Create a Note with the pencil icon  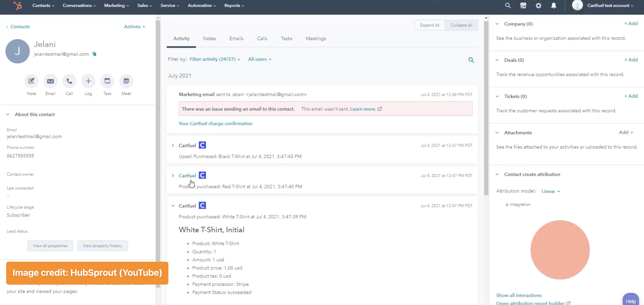31,81
